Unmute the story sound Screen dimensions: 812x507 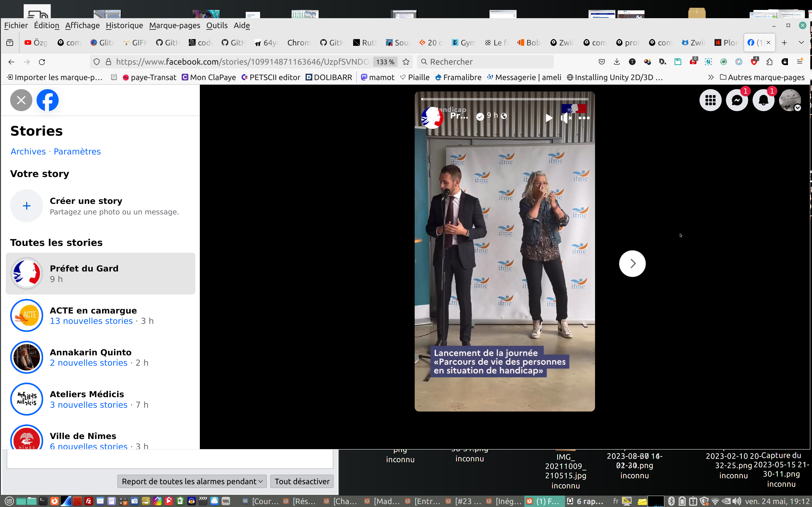point(566,118)
